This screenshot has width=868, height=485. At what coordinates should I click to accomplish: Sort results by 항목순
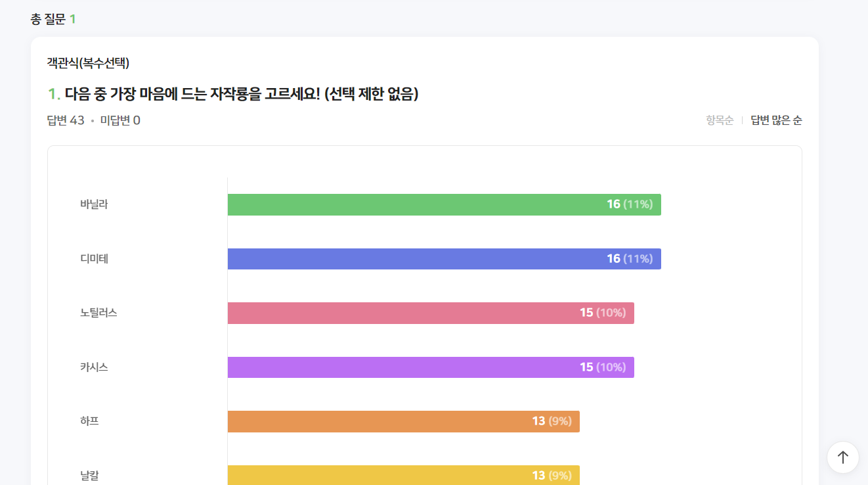pos(720,120)
